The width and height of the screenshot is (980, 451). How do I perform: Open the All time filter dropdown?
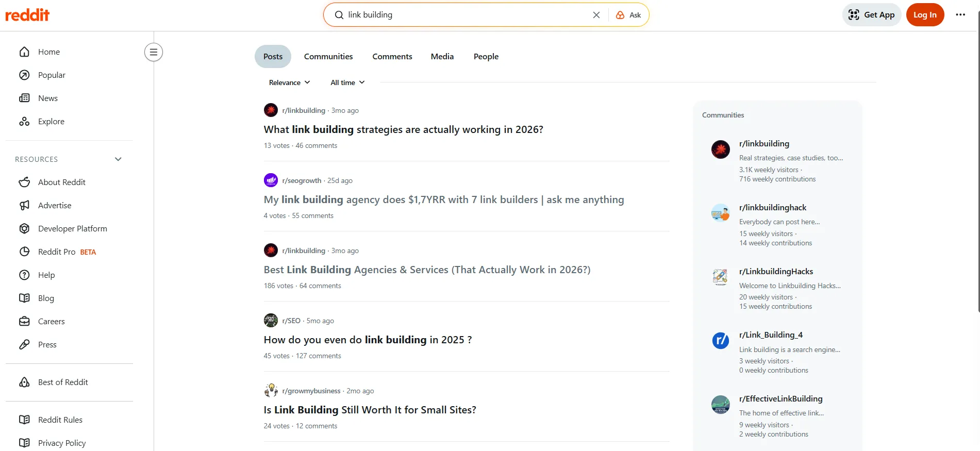pos(347,82)
